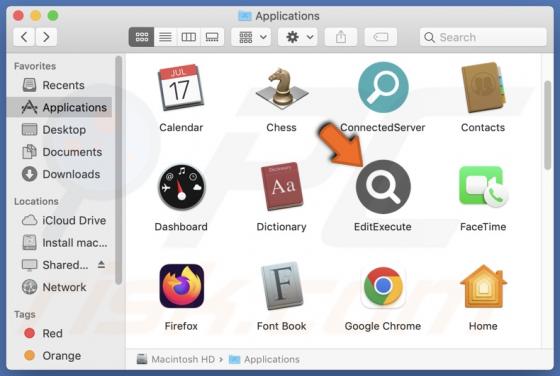
Task: Go forward with the right arrow button
Action: [x=46, y=37]
